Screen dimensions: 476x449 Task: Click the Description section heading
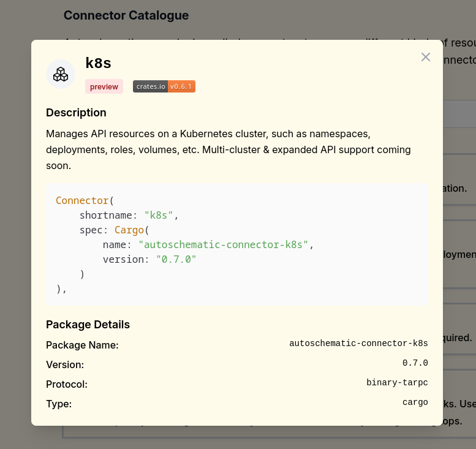76,113
